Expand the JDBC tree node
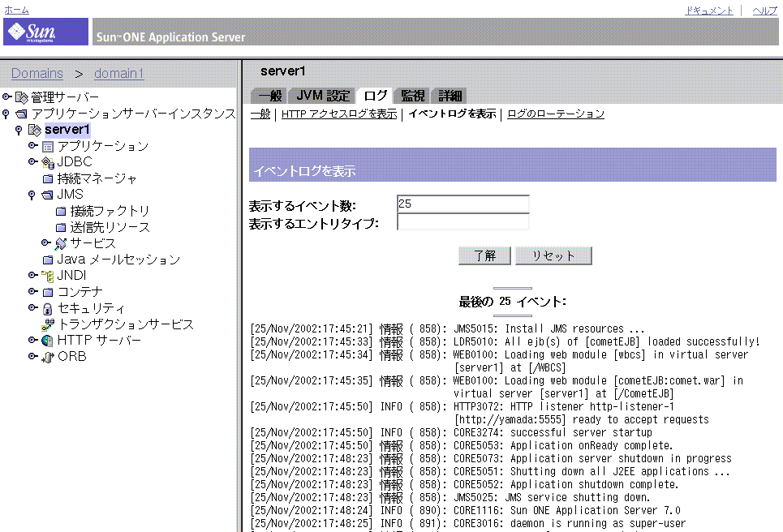 click(x=33, y=161)
